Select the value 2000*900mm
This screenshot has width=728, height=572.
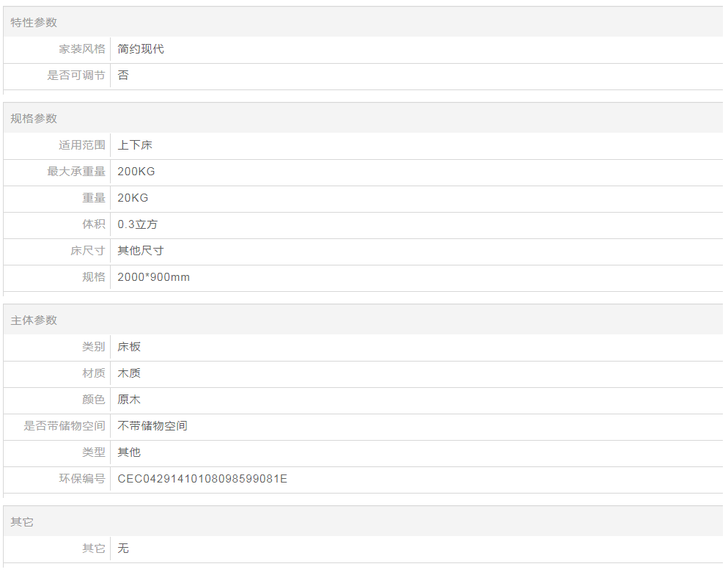pyautogui.click(x=154, y=277)
